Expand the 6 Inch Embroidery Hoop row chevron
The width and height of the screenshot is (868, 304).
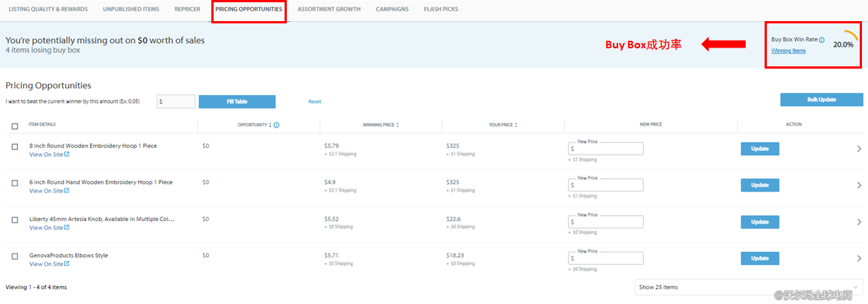pos(859,185)
